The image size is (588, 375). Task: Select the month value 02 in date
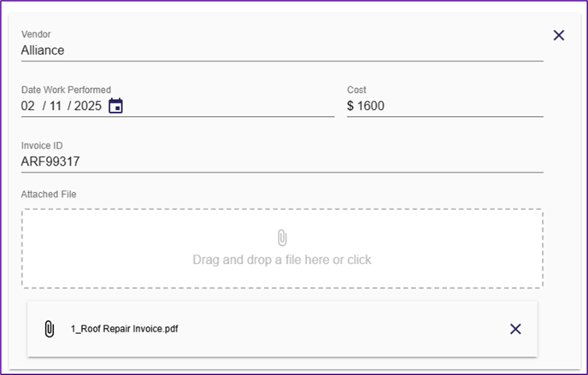[x=27, y=106]
